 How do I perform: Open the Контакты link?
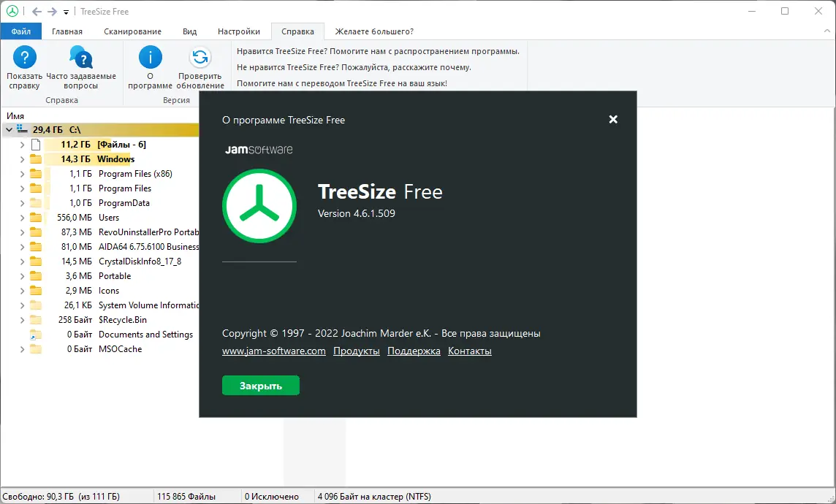point(470,351)
